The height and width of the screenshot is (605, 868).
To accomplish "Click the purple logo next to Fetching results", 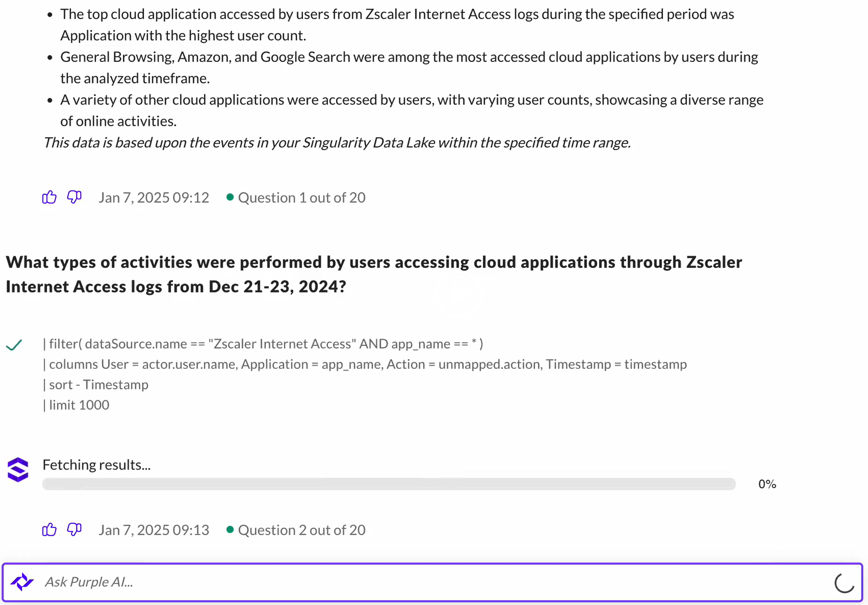I will tap(18, 470).
